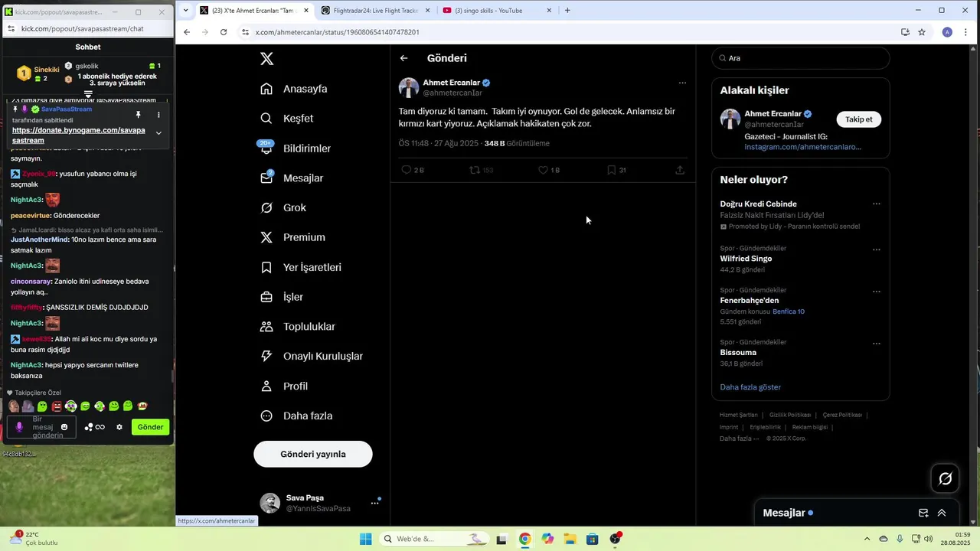Bookmark the tweet
This screenshot has height=551, width=980.
coord(611,170)
